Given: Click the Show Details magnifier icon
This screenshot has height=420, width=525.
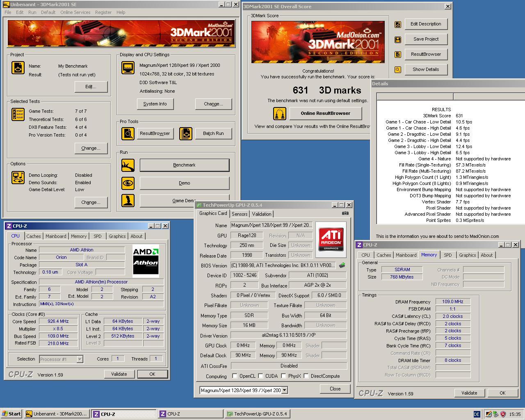Looking at the screenshot, I should [x=397, y=70].
